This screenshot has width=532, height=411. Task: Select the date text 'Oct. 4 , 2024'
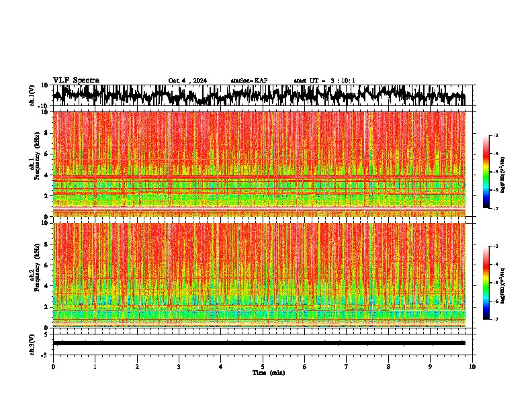point(187,81)
